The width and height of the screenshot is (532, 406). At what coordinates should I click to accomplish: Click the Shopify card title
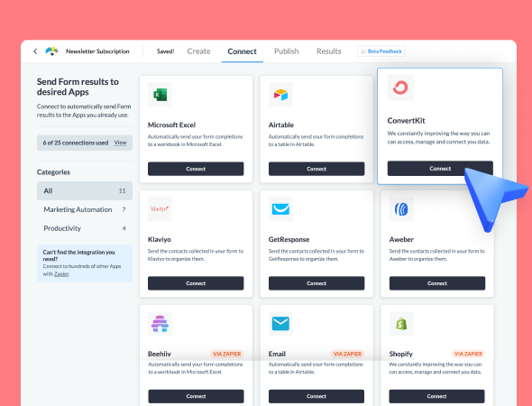400,354
